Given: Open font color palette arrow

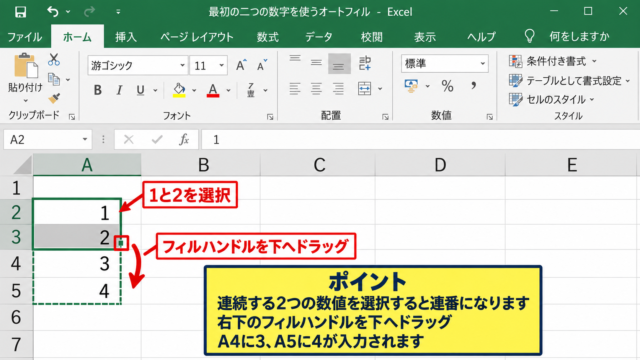Looking at the screenshot, I should coord(229,90).
